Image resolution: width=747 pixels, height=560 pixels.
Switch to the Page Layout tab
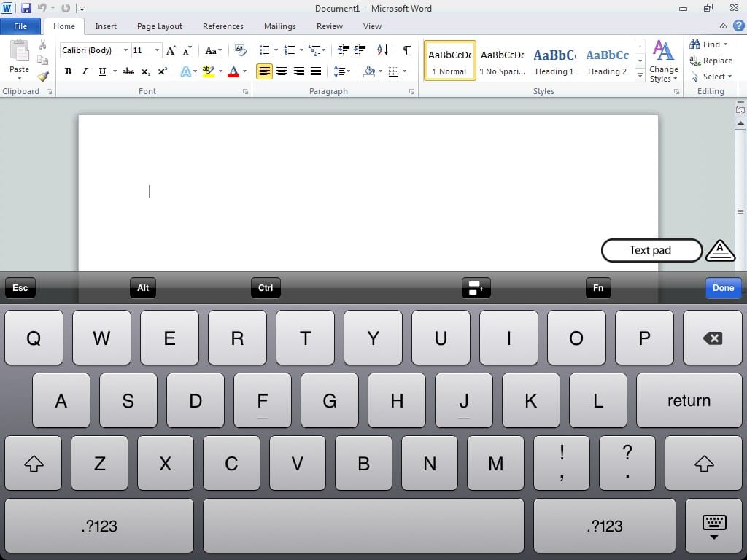click(x=160, y=26)
